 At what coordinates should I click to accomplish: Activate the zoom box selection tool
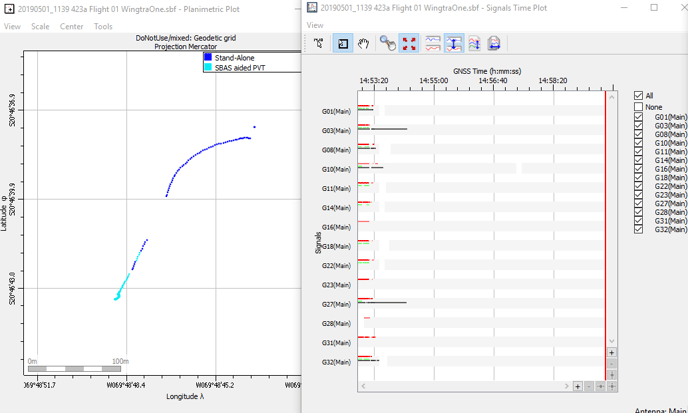point(342,43)
